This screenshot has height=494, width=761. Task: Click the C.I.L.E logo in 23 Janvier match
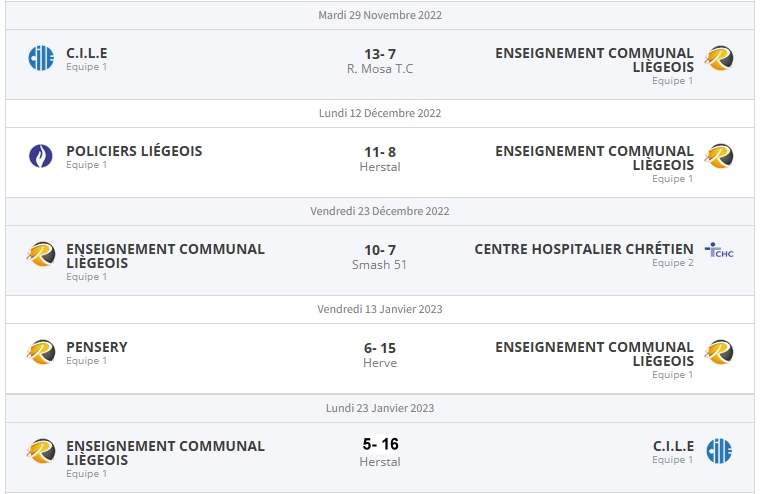tap(719, 451)
